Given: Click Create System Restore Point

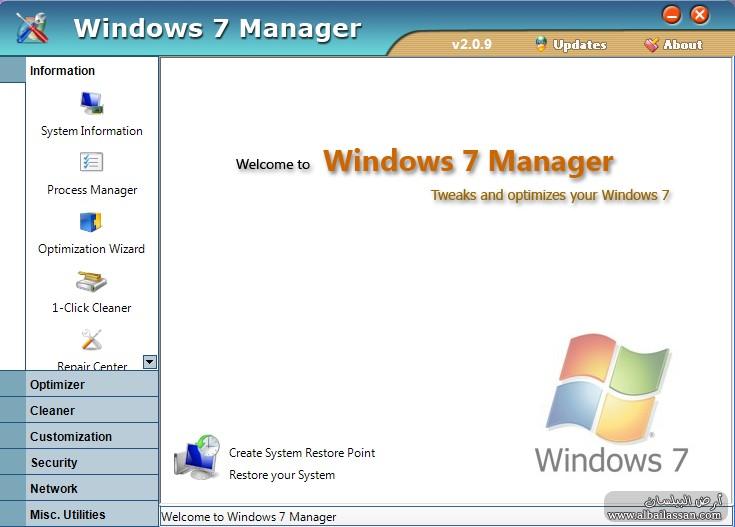Looking at the screenshot, I should tap(302, 453).
